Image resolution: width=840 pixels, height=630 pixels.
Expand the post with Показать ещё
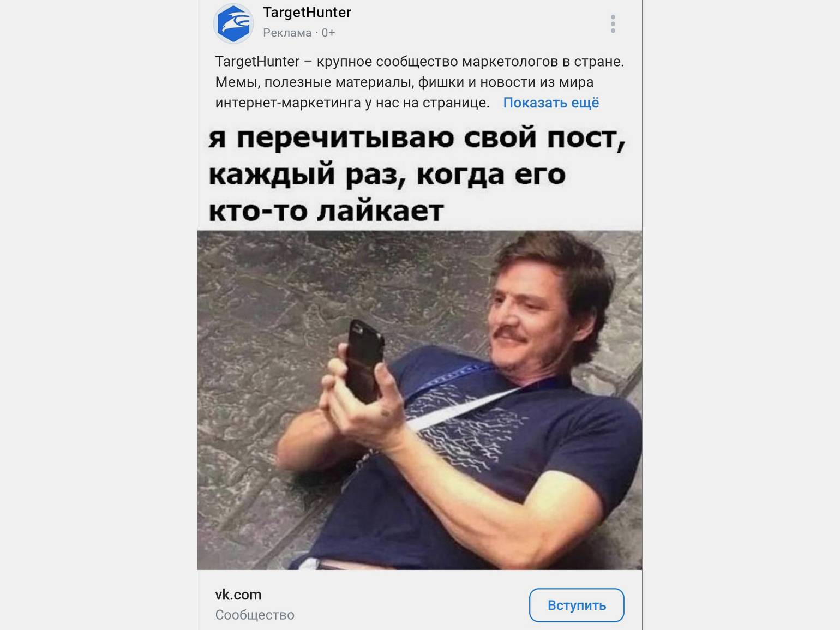551,103
